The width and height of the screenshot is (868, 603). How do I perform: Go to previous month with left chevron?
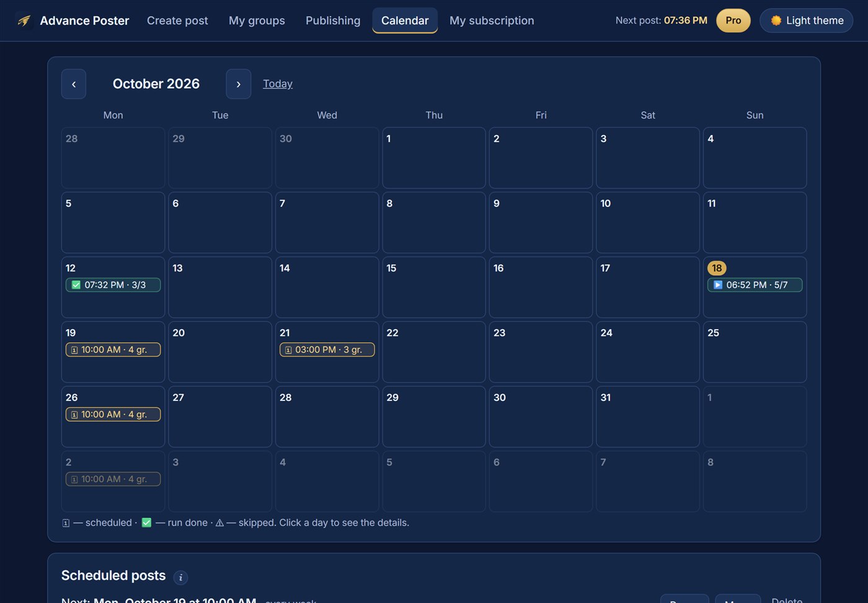coord(74,84)
